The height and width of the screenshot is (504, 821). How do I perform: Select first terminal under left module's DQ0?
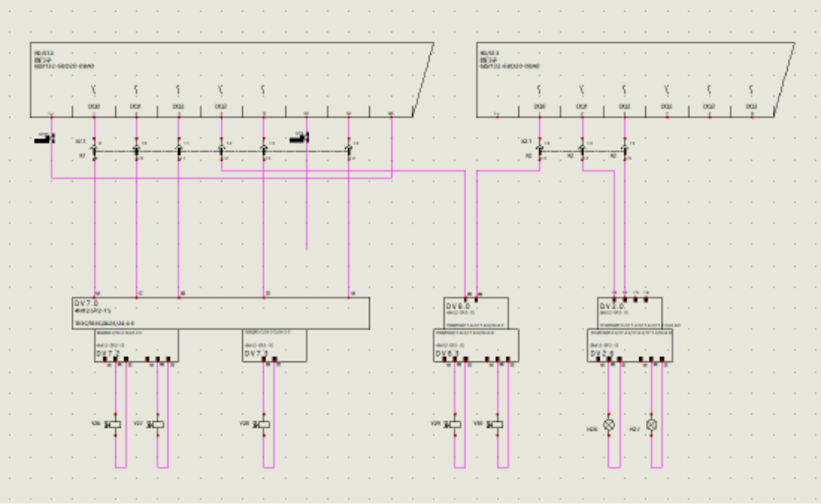click(x=94, y=149)
